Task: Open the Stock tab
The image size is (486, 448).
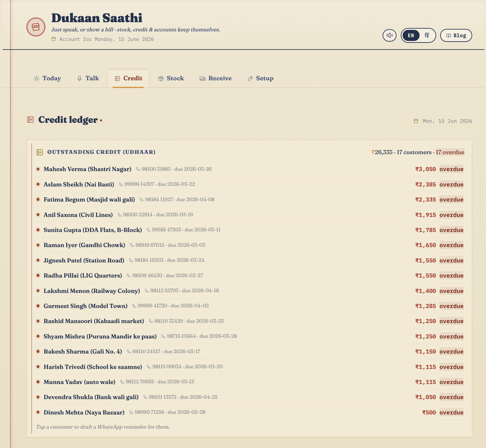Action: [171, 79]
